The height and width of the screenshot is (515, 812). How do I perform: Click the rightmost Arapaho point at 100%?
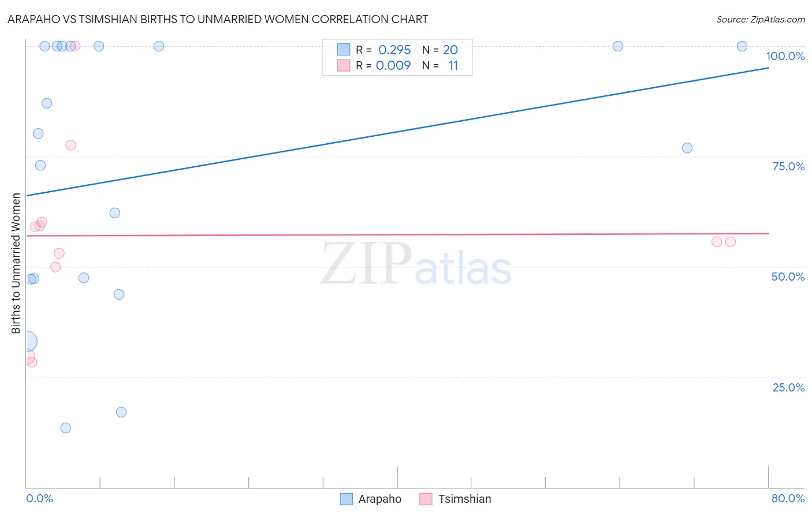click(x=742, y=46)
